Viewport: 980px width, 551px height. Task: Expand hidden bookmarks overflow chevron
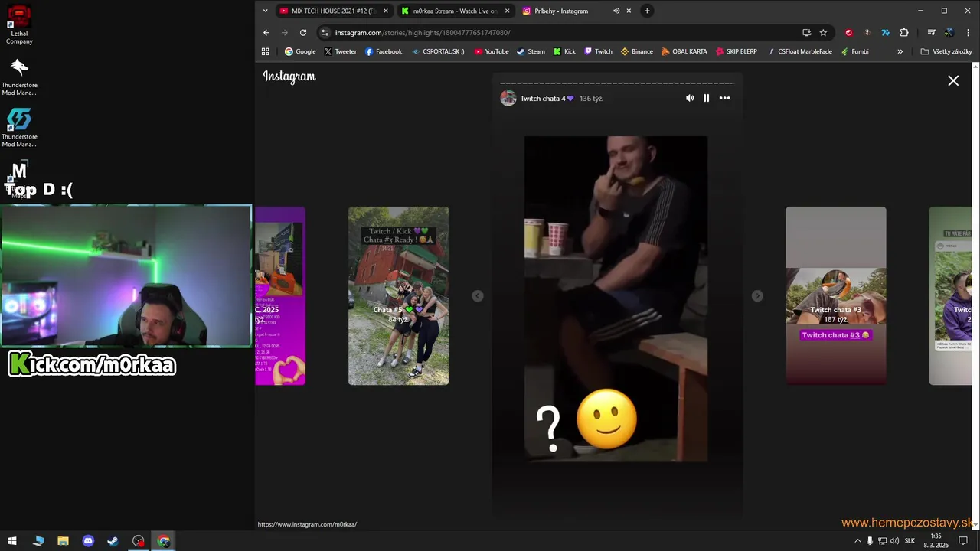[x=900, y=51]
